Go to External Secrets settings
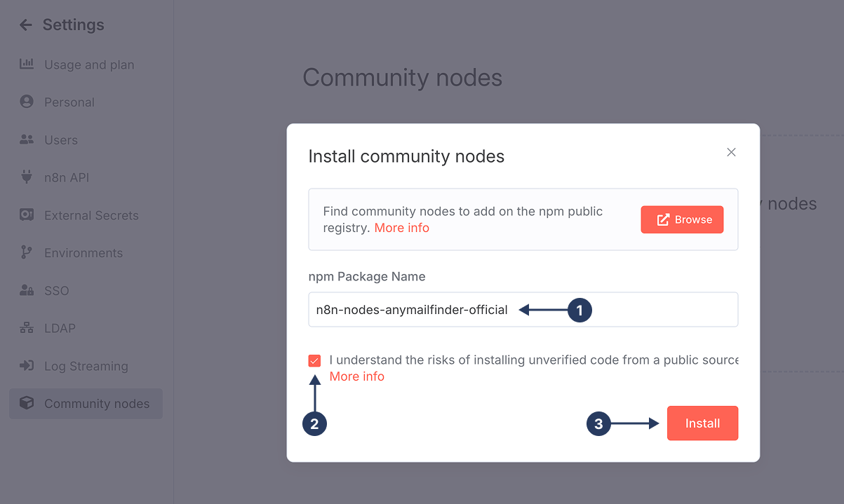 91,215
